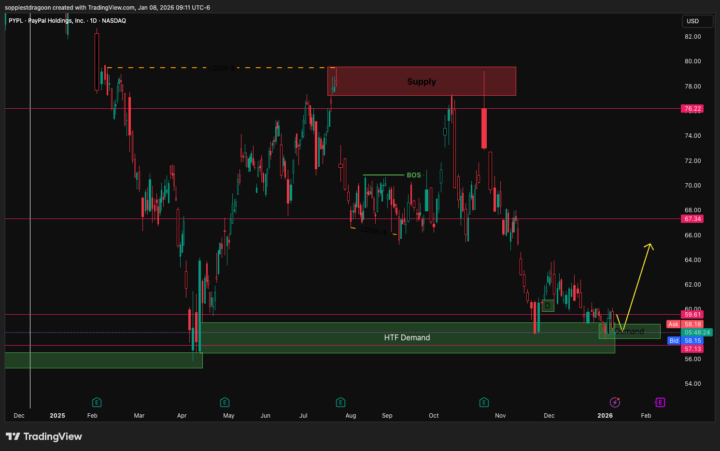The image size is (720, 451).
Task: Click the 66.00 price axis value
Action: 692,235
